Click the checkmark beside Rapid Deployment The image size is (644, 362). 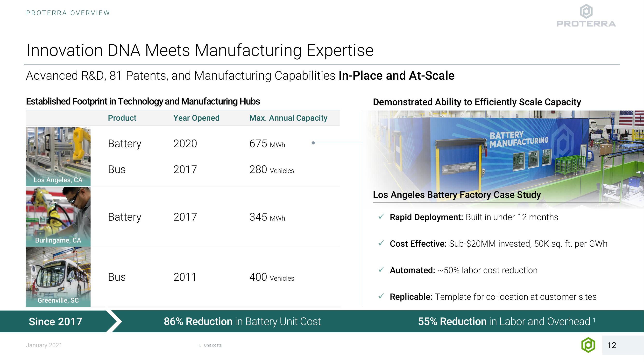coord(381,217)
